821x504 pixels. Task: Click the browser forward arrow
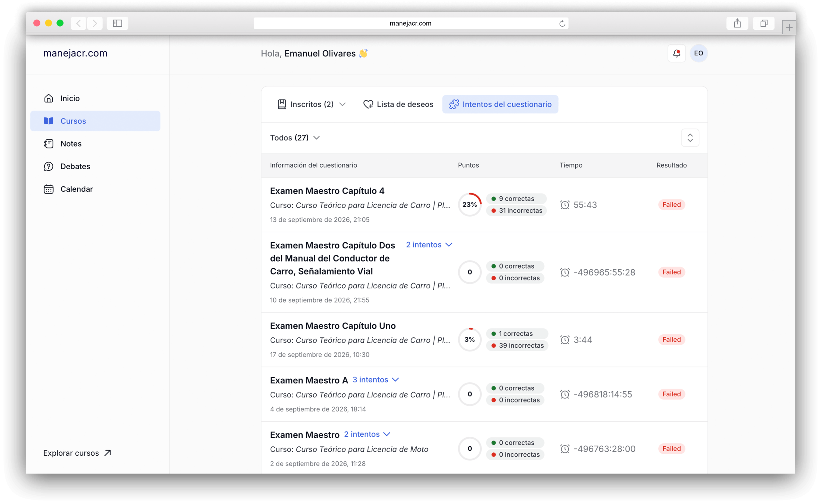click(95, 23)
